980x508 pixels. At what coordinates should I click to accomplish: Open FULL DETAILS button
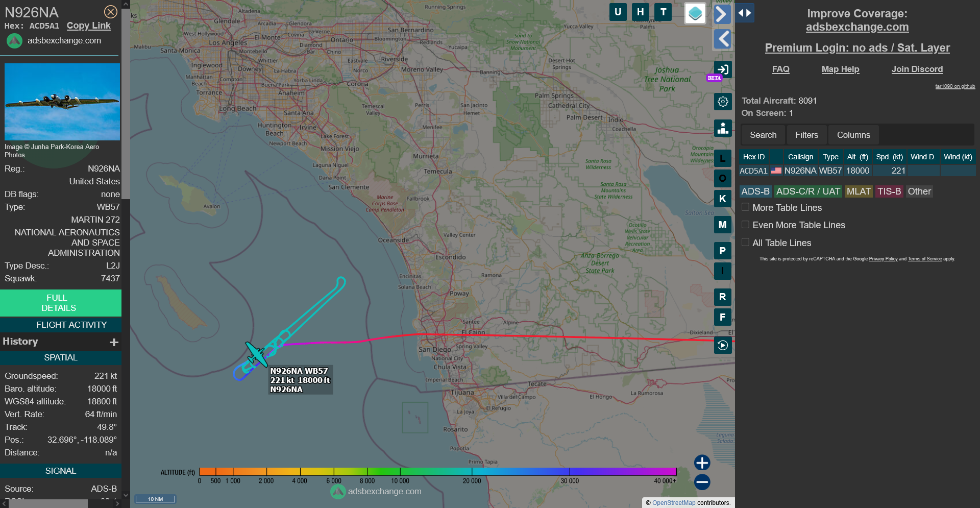61,303
